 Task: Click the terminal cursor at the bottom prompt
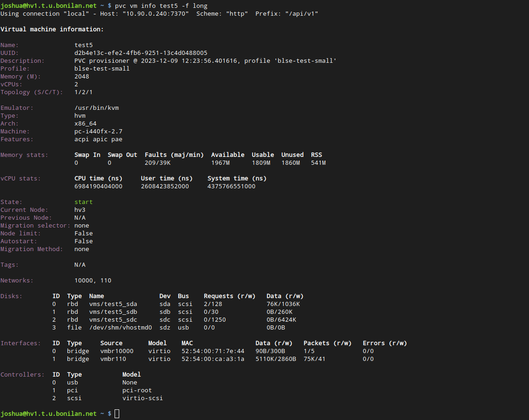[x=116, y=414]
